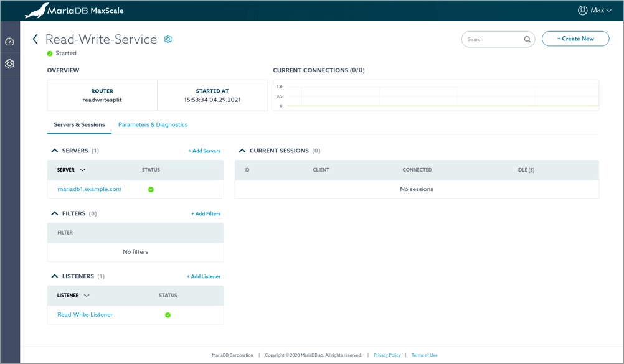Open Read-Write-Listener link

85,314
